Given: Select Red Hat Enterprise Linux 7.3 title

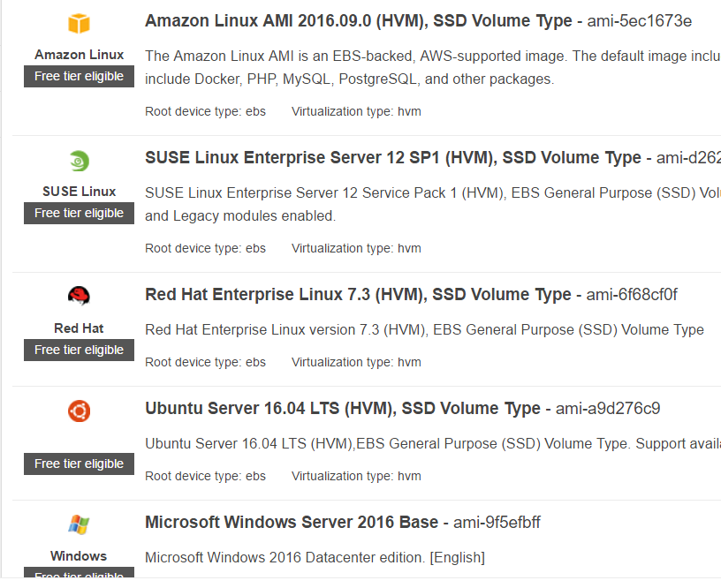Looking at the screenshot, I should (358, 295).
